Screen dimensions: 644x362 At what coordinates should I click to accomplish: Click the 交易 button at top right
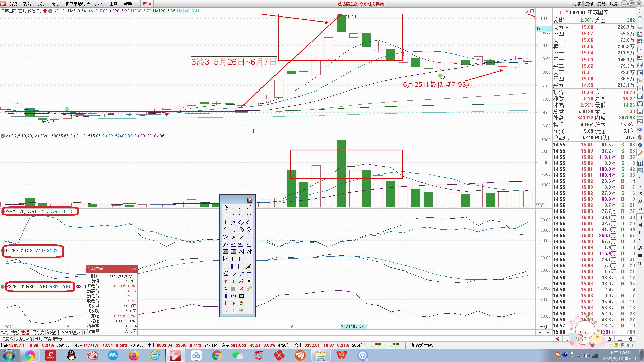coord(601,4)
